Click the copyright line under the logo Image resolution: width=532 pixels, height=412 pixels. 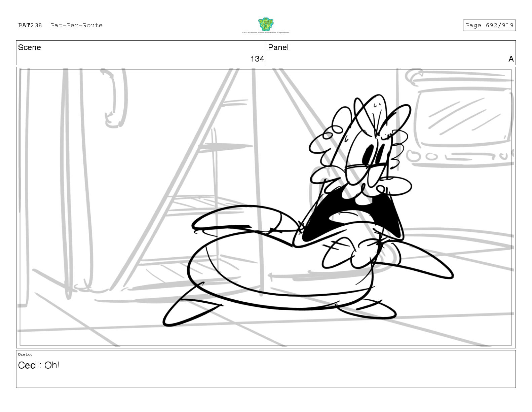tap(266, 33)
